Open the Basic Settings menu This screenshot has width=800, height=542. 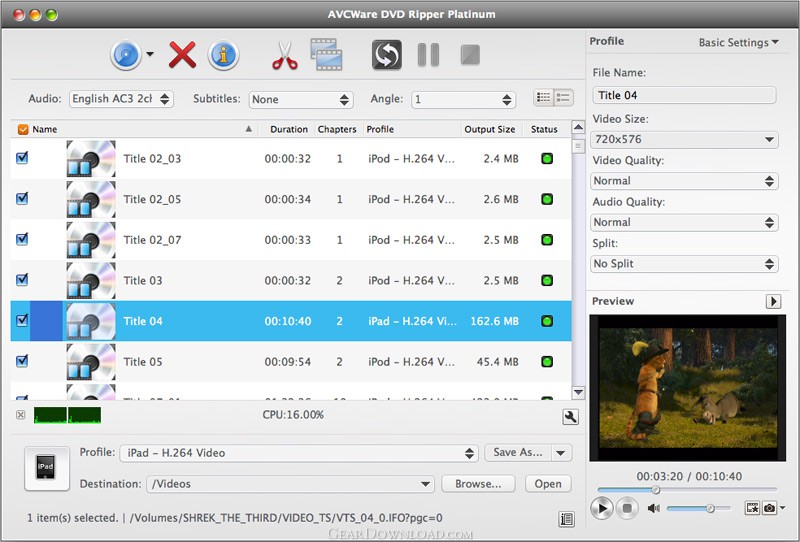[738, 42]
